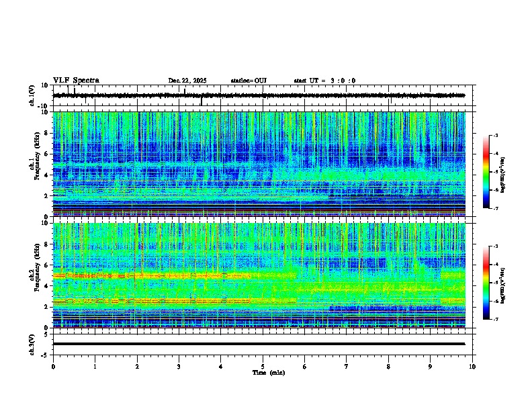
Task: Click the "6" kHz tick on ch.2 spectrogram axis
Action: [x=47, y=265]
